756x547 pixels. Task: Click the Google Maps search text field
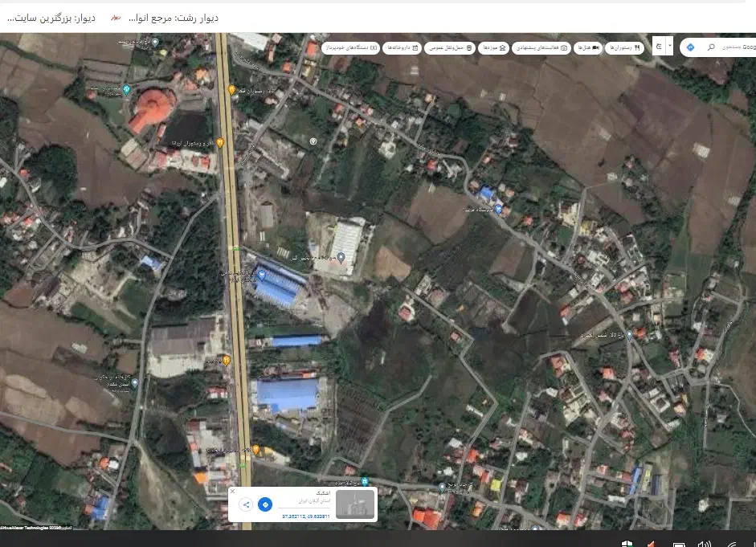pos(737,47)
